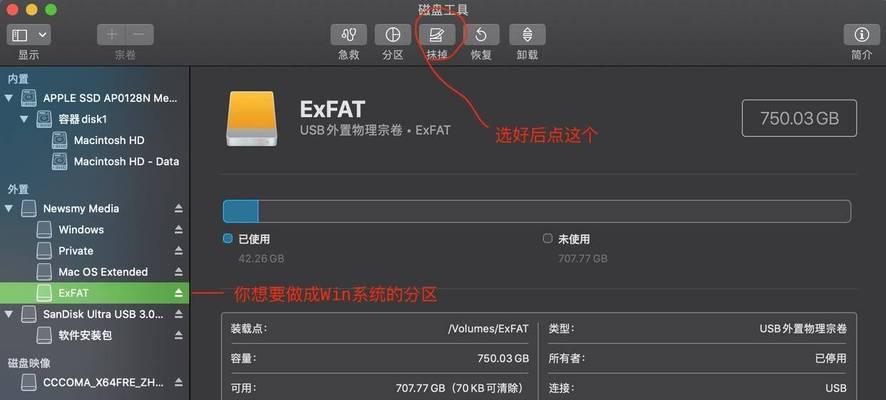This screenshot has height=400, width=886.
Task: Eject the Mac OS Extended volume
Action: [179, 272]
